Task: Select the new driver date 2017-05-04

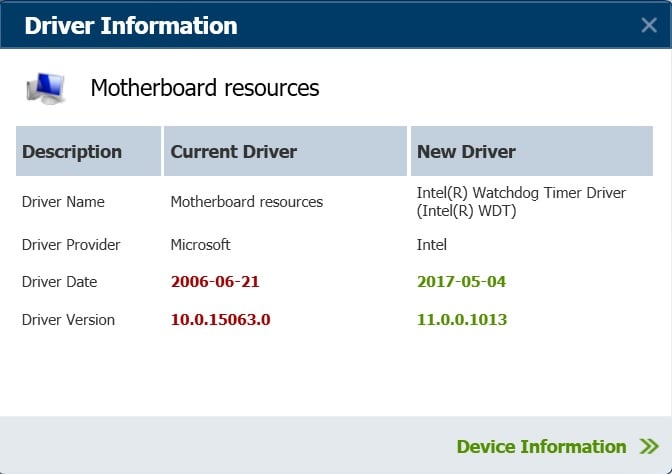Action: tap(461, 282)
